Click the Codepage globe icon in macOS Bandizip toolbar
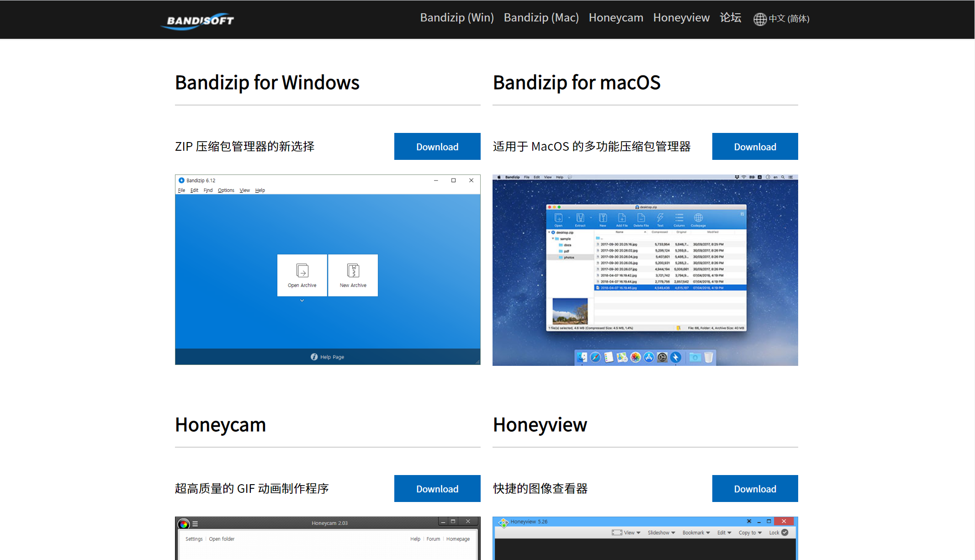 698,218
